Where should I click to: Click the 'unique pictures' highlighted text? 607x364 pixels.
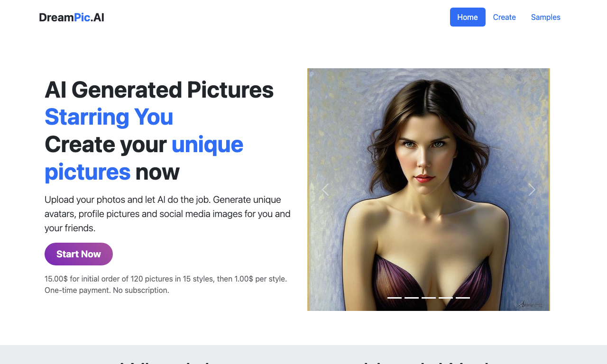point(144,158)
